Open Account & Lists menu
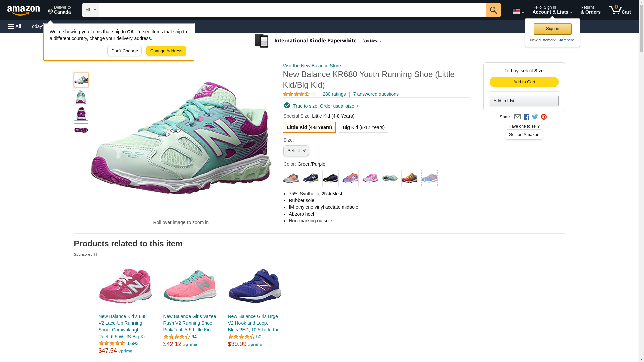Image resolution: width=644 pixels, height=362 pixels. [x=552, y=10]
